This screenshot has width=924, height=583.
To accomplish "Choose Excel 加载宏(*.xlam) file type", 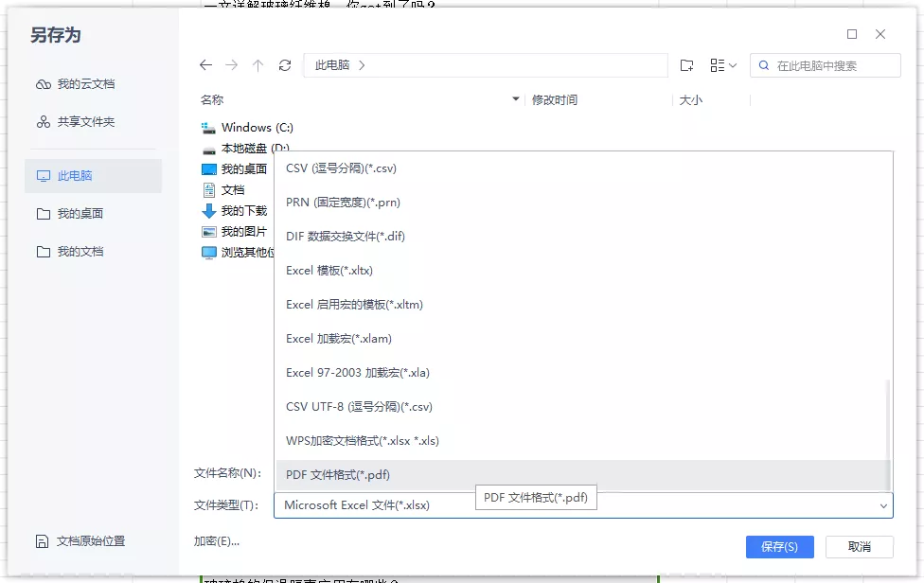I will [x=582, y=339].
